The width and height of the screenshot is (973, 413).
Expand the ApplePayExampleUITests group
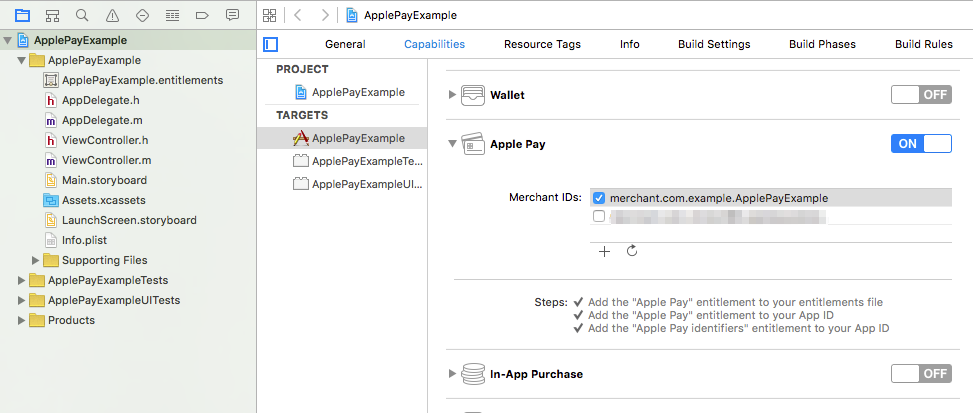[x=22, y=300]
